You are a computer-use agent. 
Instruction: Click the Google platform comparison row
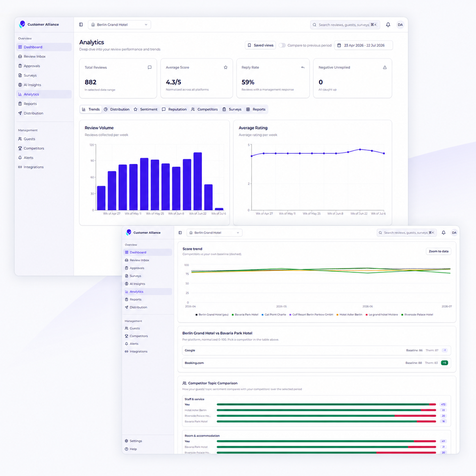317,350
